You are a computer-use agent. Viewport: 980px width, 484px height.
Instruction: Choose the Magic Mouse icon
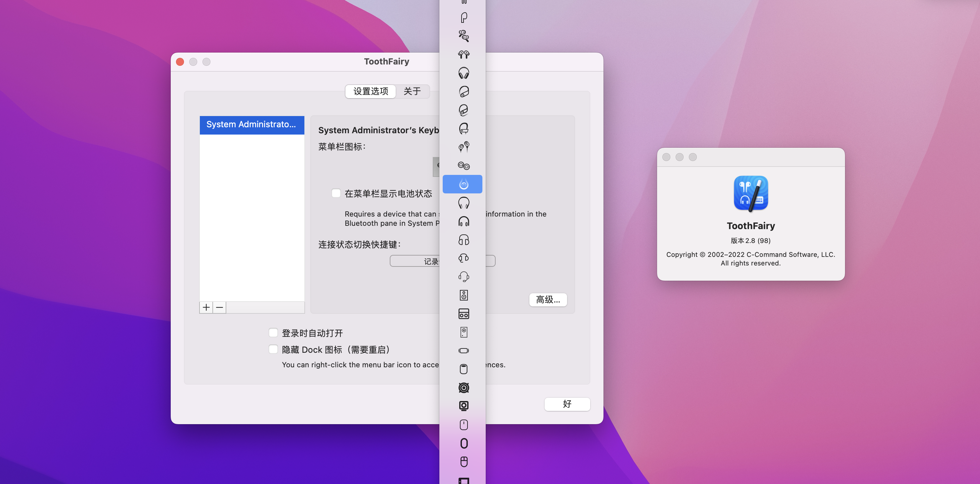tap(464, 425)
